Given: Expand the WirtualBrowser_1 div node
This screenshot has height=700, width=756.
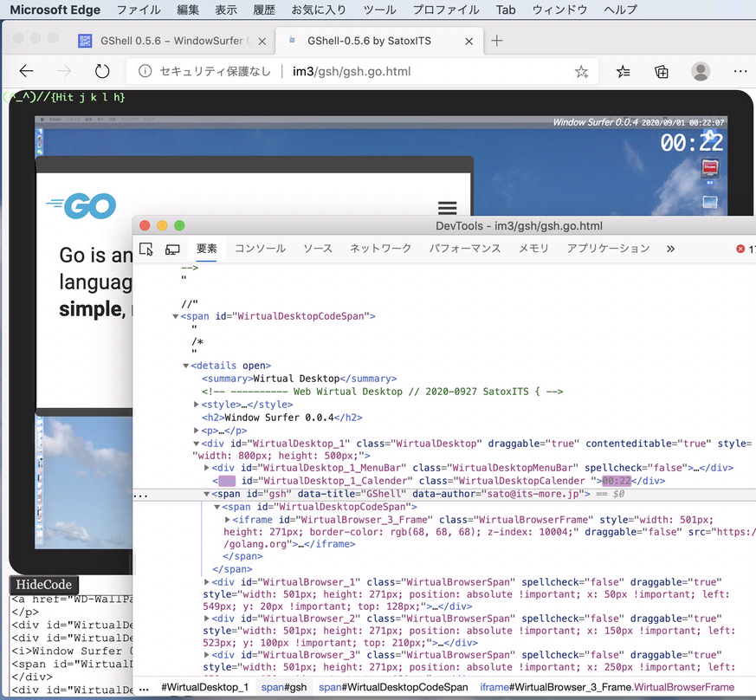Looking at the screenshot, I should pyautogui.click(x=207, y=582).
